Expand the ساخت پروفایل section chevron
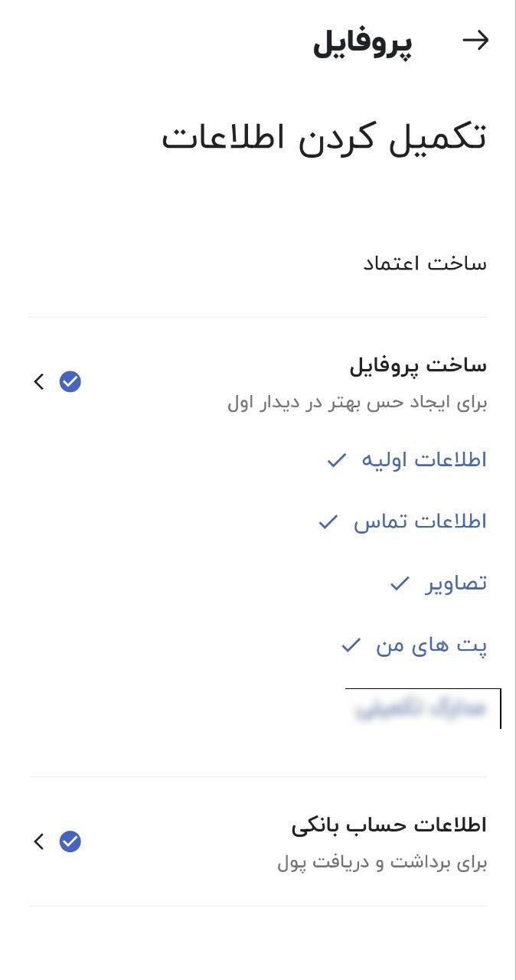The image size is (516, 980). pyautogui.click(x=39, y=381)
